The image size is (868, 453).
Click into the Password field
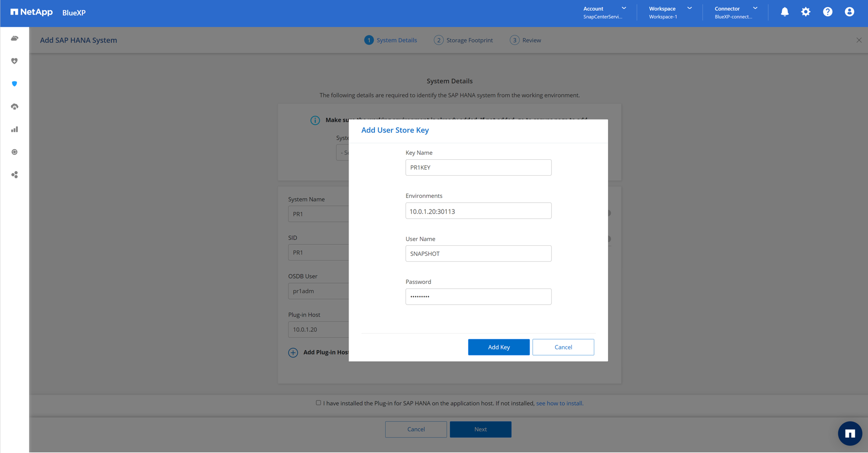(x=478, y=297)
